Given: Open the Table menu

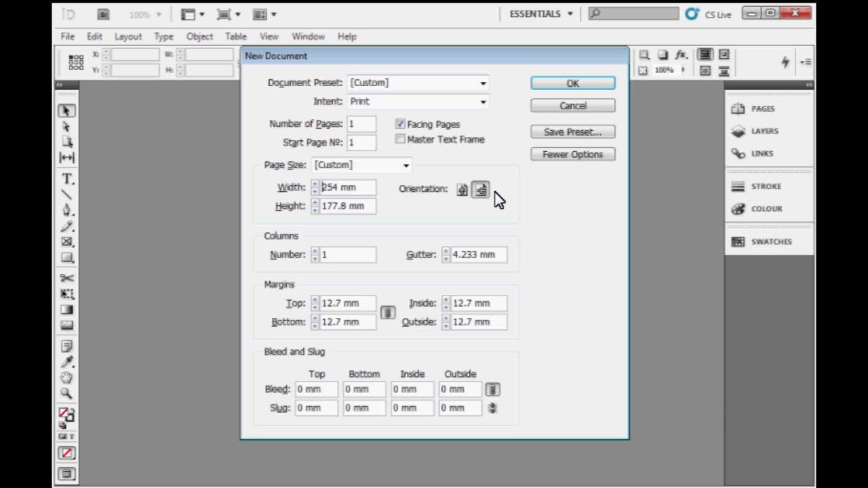Looking at the screenshot, I should click(236, 37).
